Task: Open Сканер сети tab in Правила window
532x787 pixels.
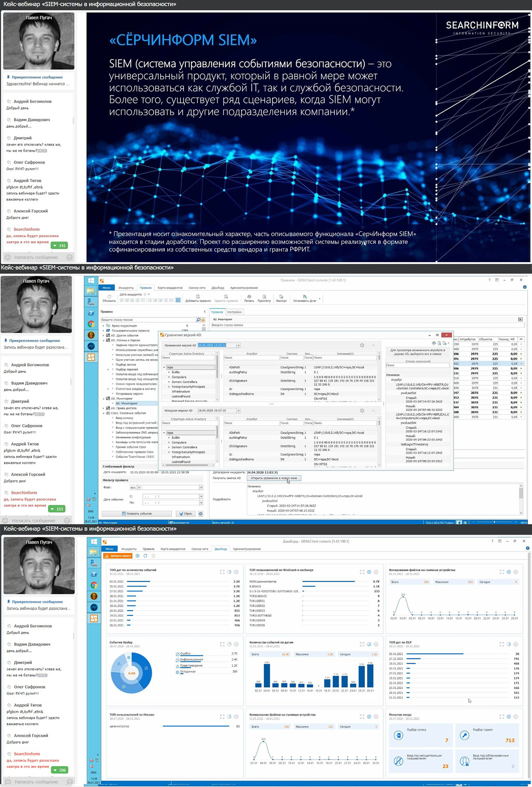Action: 197,288
